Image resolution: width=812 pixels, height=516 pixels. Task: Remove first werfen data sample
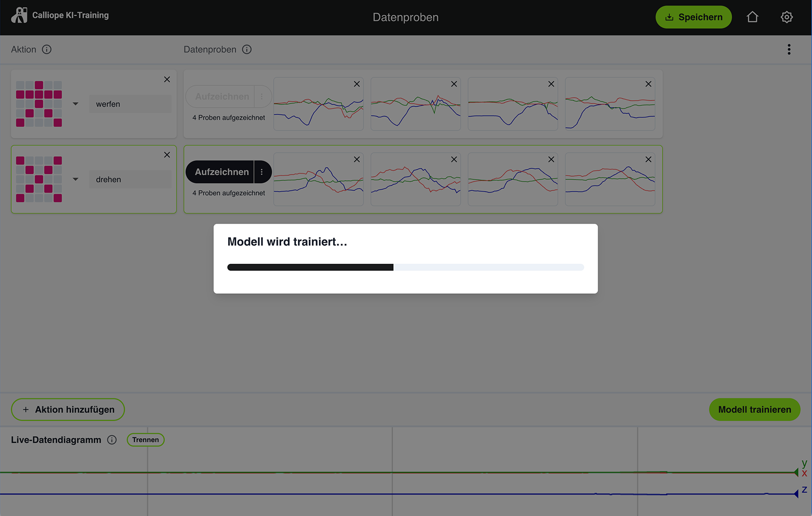coord(357,84)
